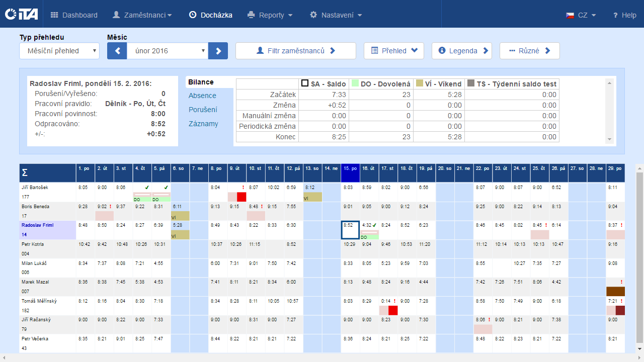Click the Legenda button

tap(461, 51)
